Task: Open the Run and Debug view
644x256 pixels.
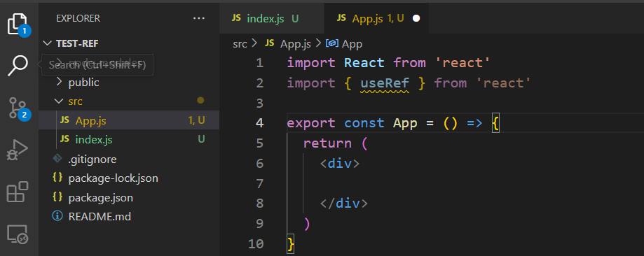Action: coord(18,150)
